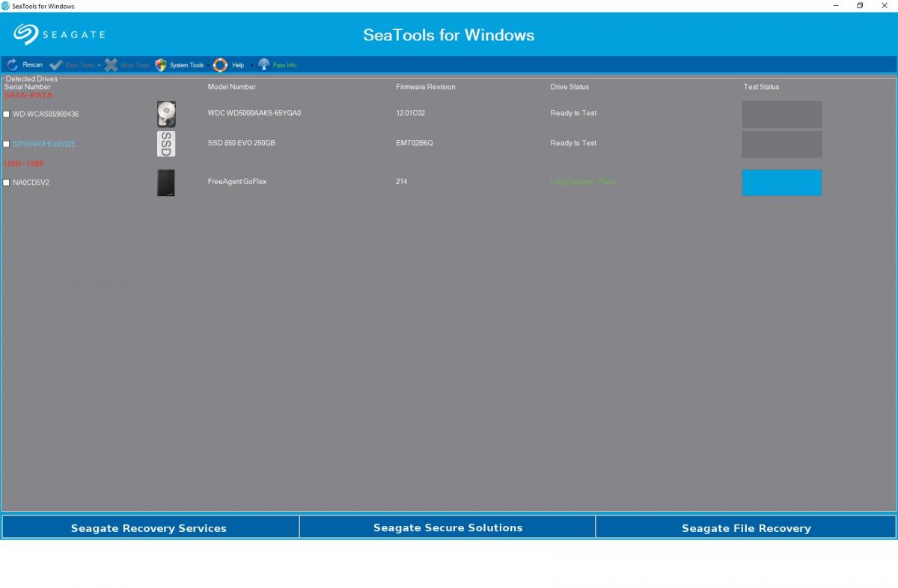Click firmware revision 214

[402, 182]
